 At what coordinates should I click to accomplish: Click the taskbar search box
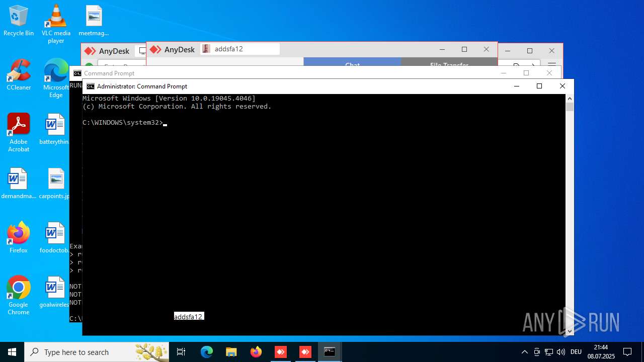pos(97,352)
